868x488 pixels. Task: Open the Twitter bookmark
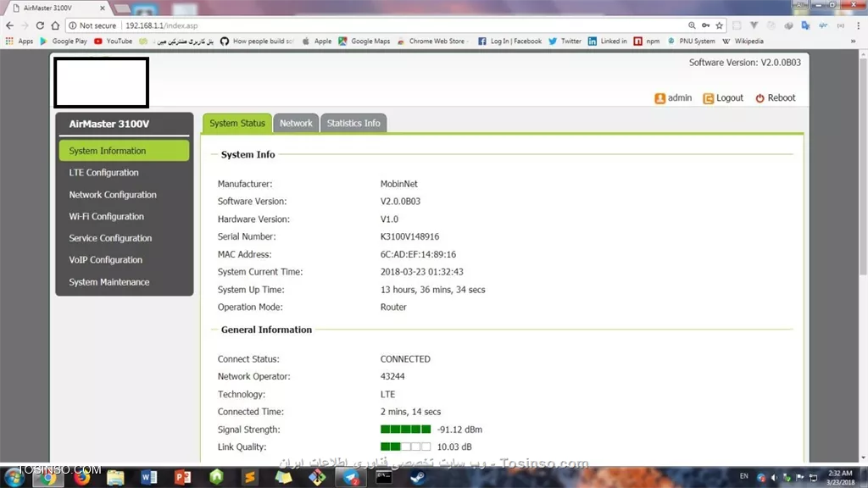(x=565, y=41)
